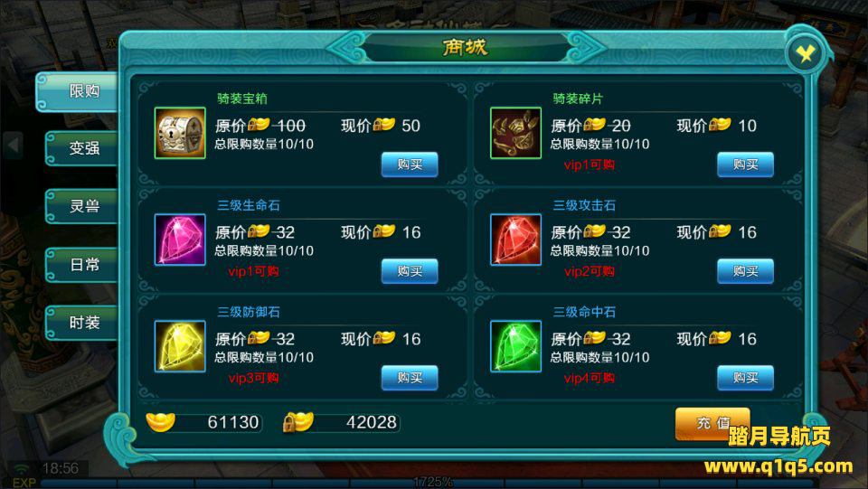Click the green 三级命中石 gem icon
The width and height of the screenshot is (868, 489).
click(x=515, y=346)
